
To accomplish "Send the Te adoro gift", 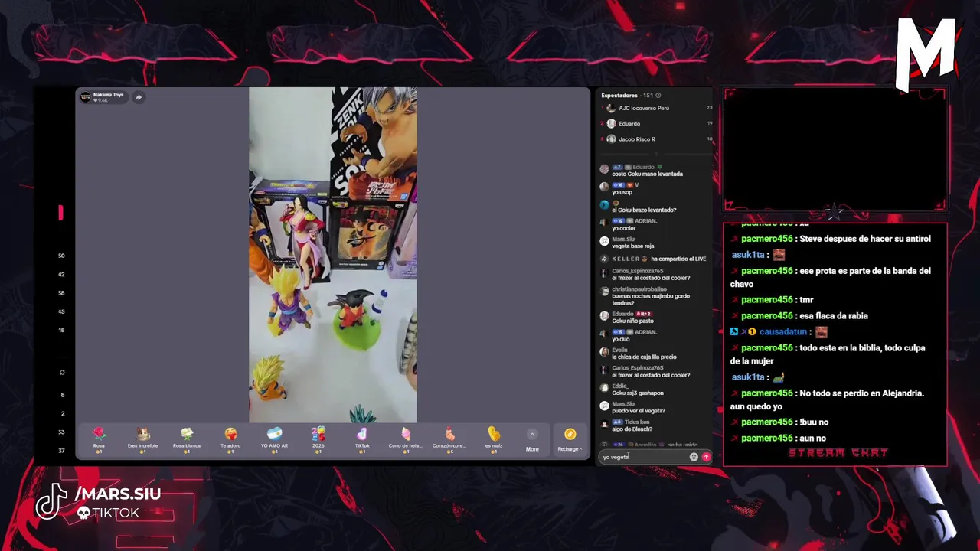I will tap(230, 440).
